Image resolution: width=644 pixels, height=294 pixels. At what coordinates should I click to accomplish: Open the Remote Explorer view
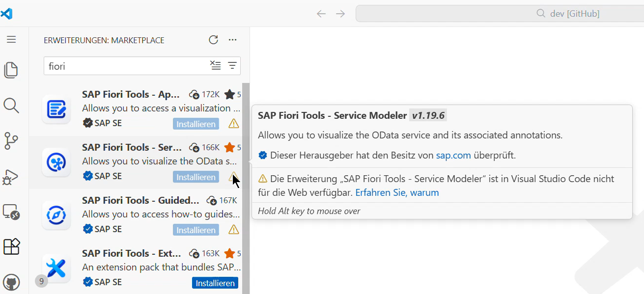[12, 211]
